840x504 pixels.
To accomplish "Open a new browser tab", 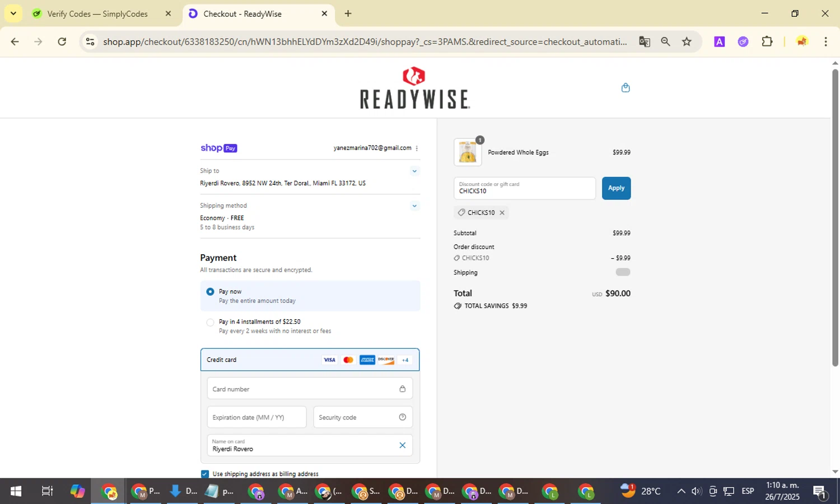I will (348, 14).
